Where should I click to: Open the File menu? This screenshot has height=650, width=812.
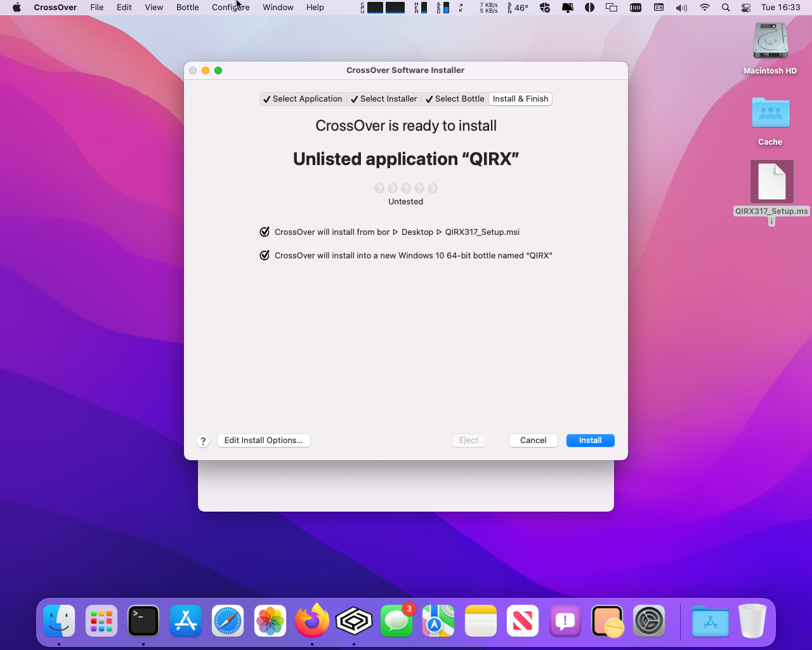tap(97, 8)
